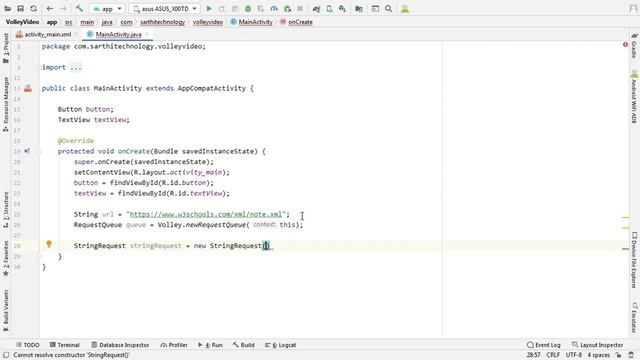This screenshot has width=640, height=360.
Task: Click the red error indicator in editor corner
Action: (625, 44)
